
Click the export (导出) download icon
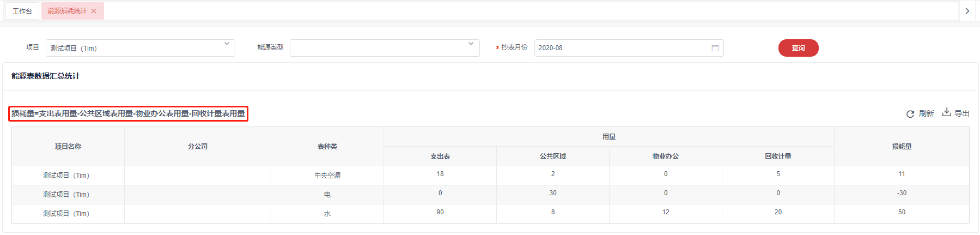(x=947, y=112)
